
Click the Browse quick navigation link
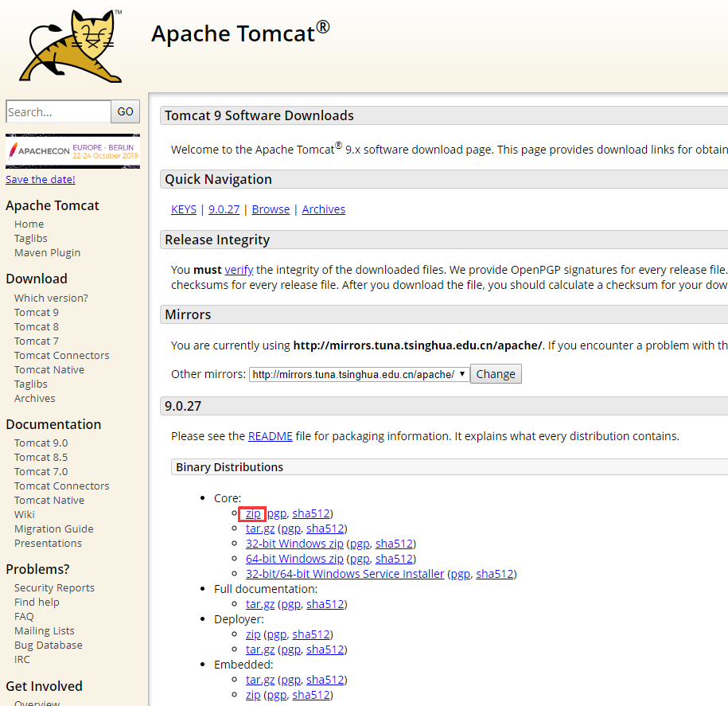(x=271, y=209)
